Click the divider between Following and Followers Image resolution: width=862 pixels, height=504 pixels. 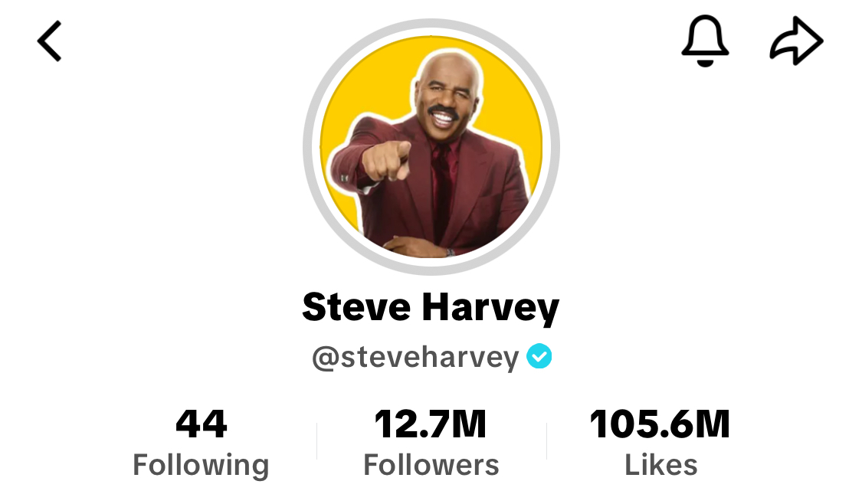(x=317, y=440)
